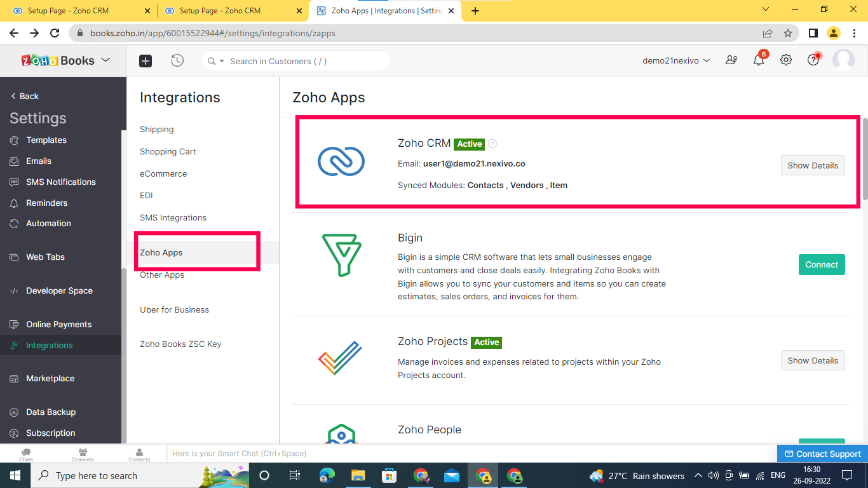Click the Search in Customers field
The width and height of the screenshot is (868, 488).
click(x=296, y=61)
